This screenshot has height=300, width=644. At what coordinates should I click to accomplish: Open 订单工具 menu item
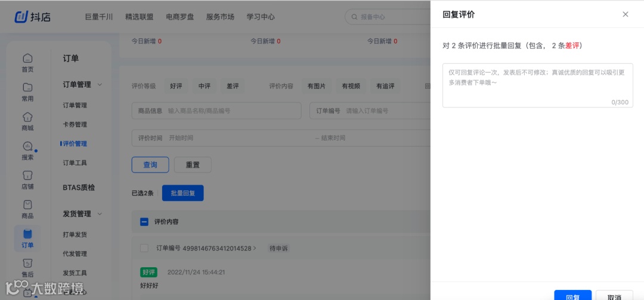click(75, 163)
